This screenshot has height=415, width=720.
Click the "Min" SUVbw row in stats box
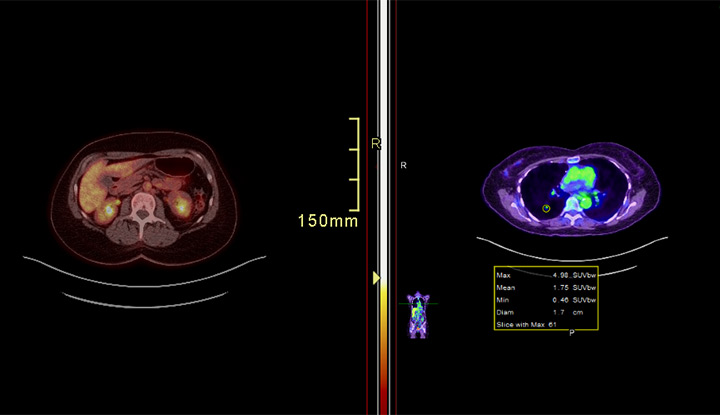(x=546, y=300)
